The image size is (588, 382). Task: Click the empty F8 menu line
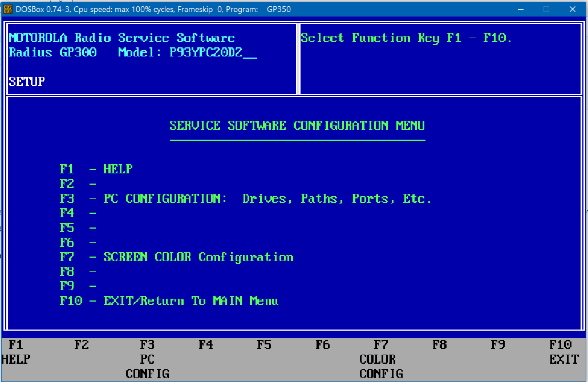(x=78, y=271)
